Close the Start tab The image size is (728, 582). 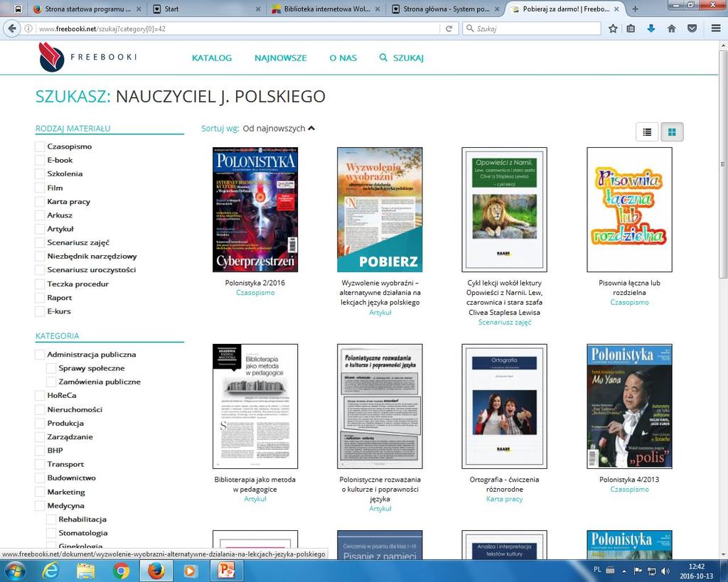coord(258,9)
